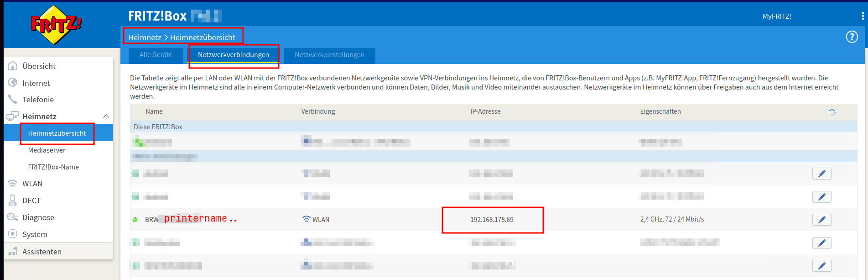Switch to the Netzwerkeinstellungen tab
The image size is (868, 280).
point(329,55)
